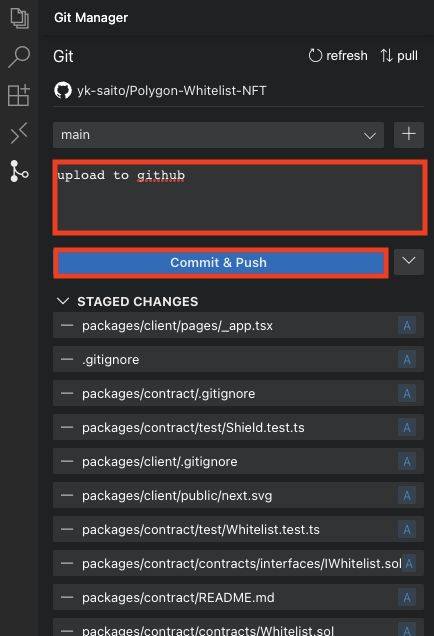Viewport: 434px width, 636px height.
Task: Click the refresh button
Action: [x=338, y=56]
